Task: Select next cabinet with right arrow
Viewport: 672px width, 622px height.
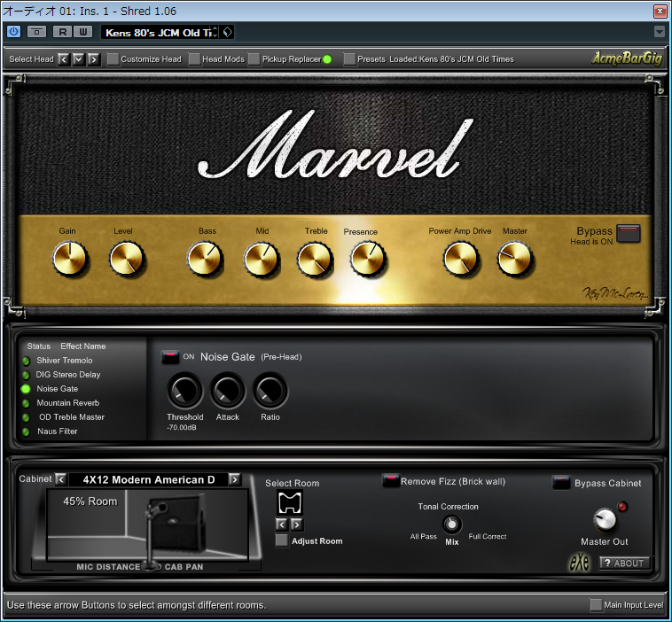Action: click(x=234, y=479)
